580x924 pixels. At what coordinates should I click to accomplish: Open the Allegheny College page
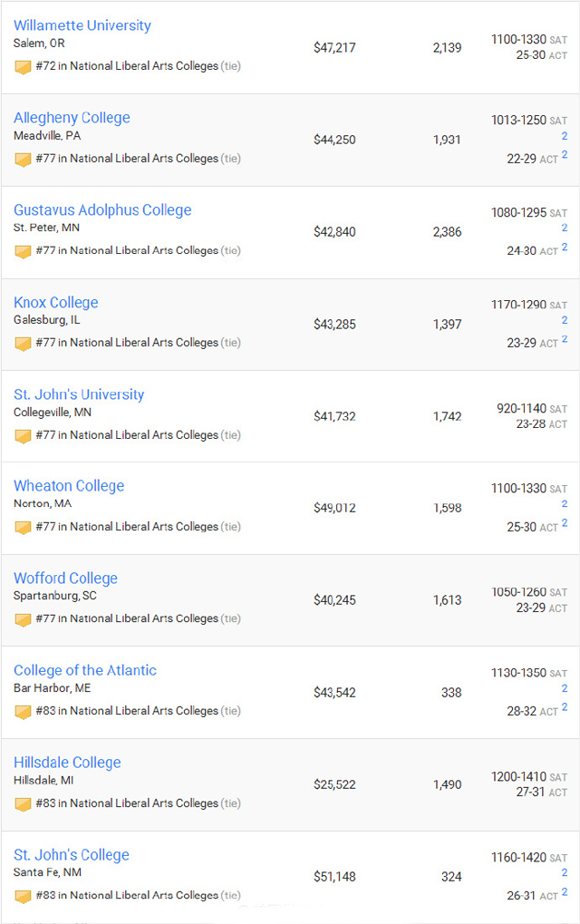click(72, 118)
